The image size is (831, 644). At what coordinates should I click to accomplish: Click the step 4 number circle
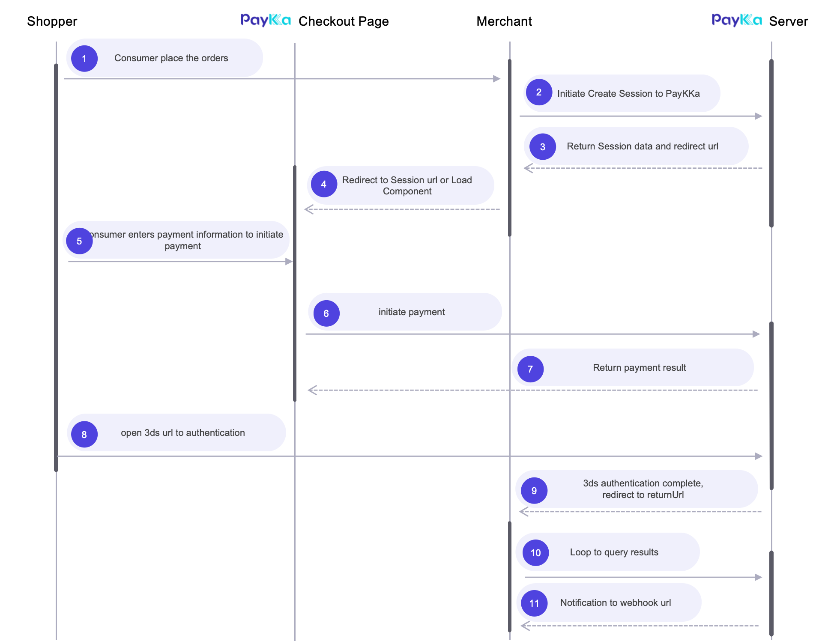(x=324, y=184)
